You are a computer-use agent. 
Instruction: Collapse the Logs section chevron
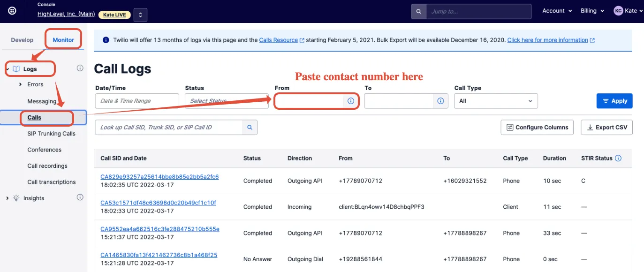point(7,69)
